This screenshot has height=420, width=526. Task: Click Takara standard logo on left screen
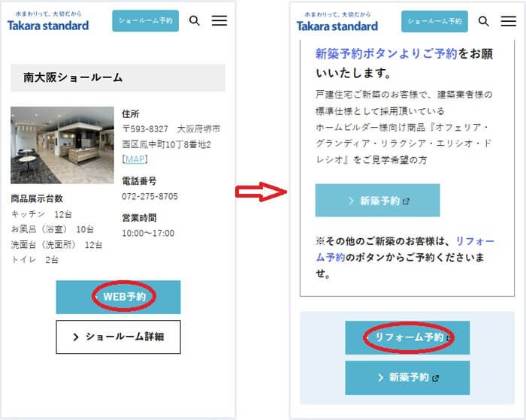tap(48, 21)
